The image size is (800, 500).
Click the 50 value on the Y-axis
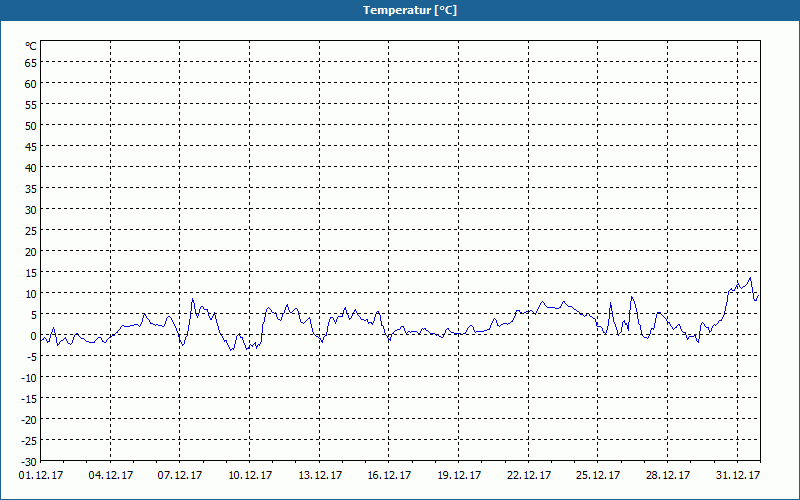point(31,126)
